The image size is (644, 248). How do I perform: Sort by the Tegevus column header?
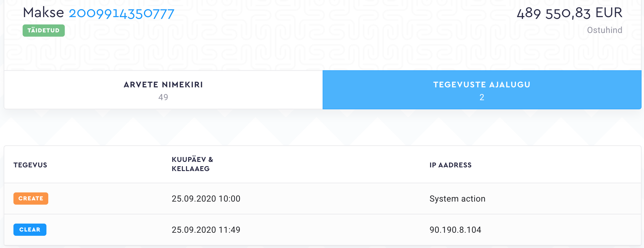click(x=30, y=165)
